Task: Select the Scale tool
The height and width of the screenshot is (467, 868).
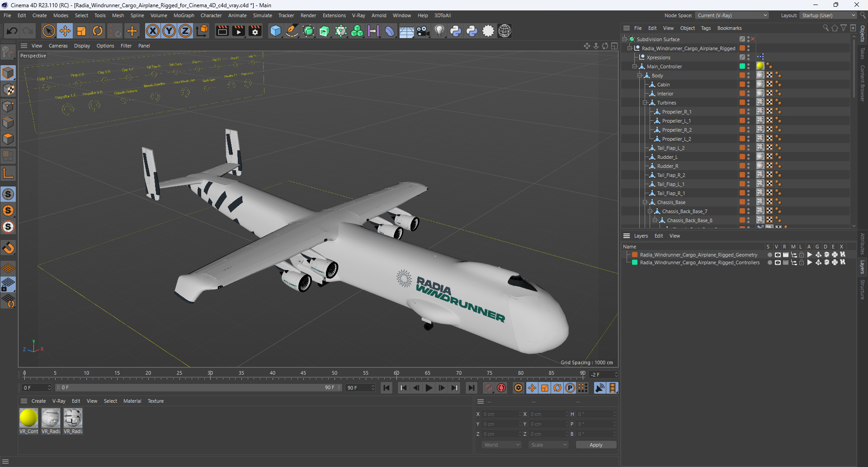Action: click(81, 31)
